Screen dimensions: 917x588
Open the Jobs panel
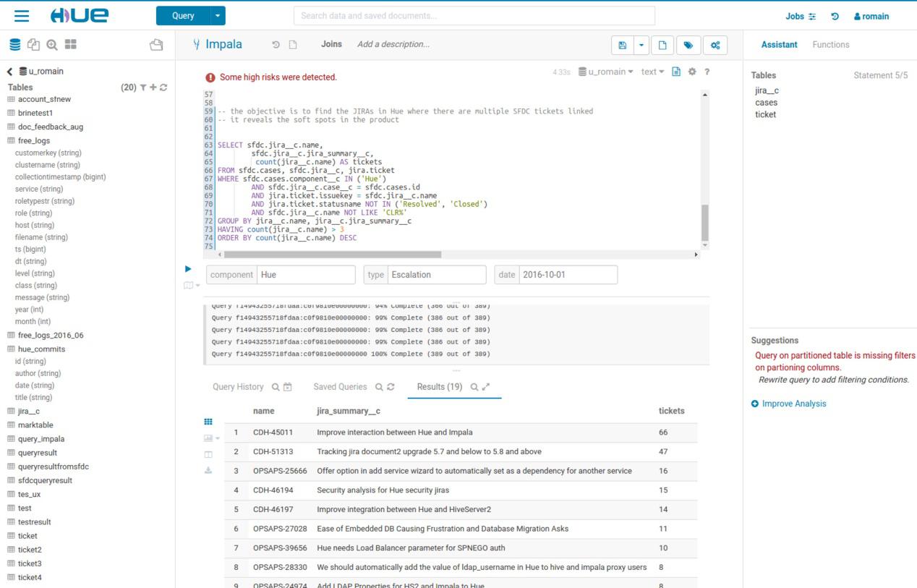pos(801,16)
